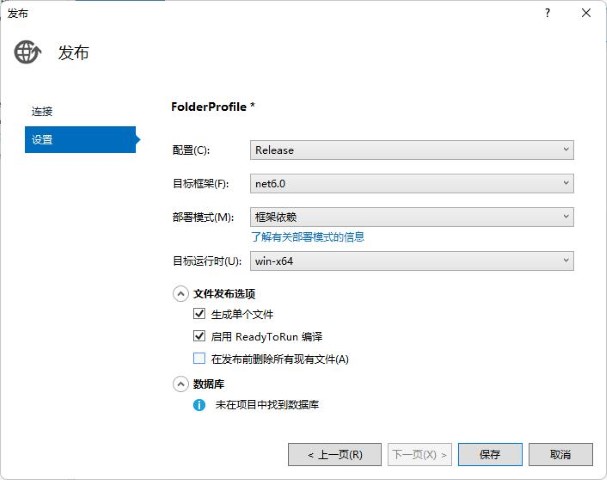Viewport: 607px width, 480px height.
Task: Click the 取消 button
Action: tap(561, 454)
